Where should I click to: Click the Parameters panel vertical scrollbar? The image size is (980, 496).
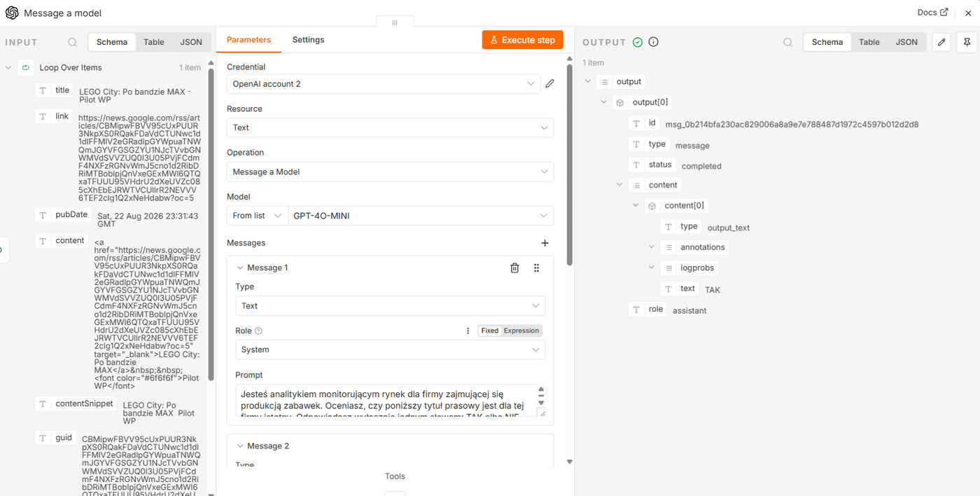coord(569,165)
